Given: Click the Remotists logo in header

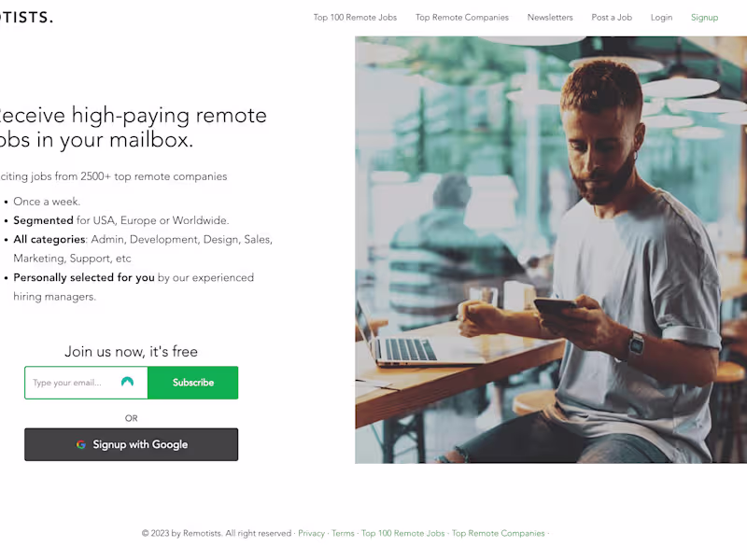Looking at the screenshot, I should [x=26, y=18].
